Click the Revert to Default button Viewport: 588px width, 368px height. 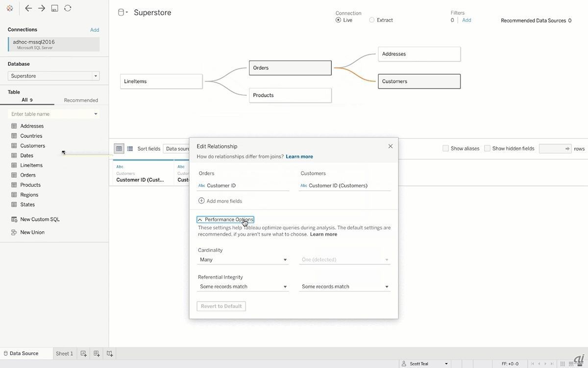click(221, 306)
